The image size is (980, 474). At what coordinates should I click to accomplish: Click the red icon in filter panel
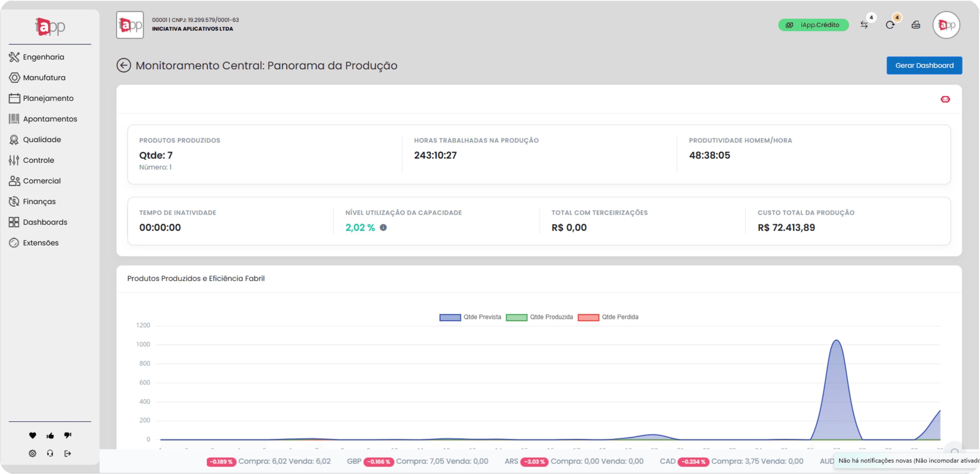click(945, 99)
